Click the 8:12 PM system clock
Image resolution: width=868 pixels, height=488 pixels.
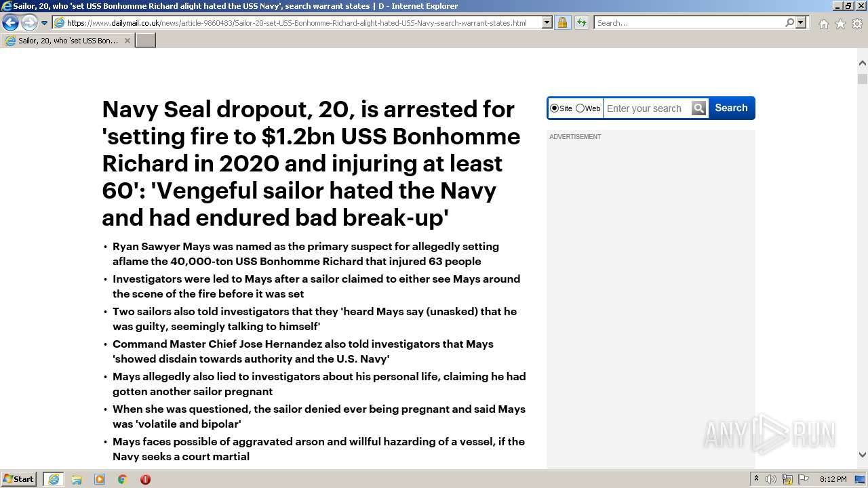point(833,479)
